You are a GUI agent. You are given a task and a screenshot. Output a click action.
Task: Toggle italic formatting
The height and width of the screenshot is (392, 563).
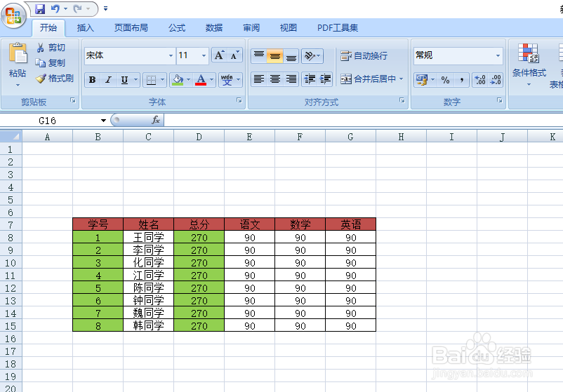(108, 80)
